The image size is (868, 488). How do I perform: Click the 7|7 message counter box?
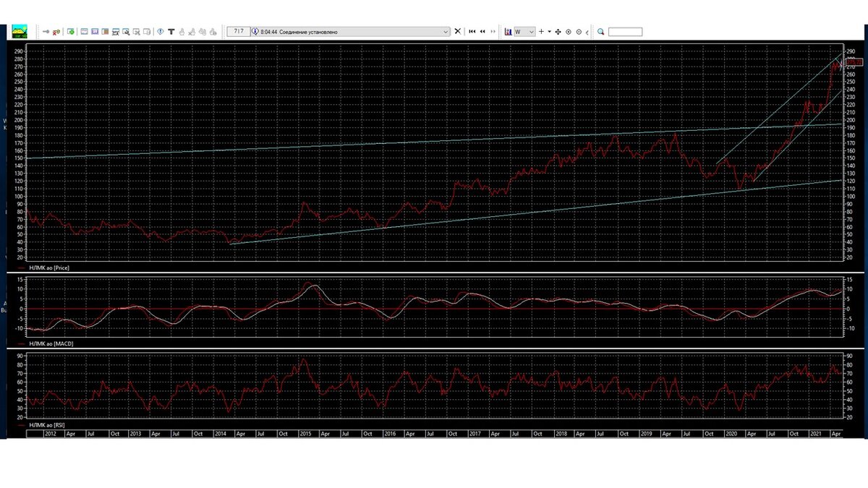coord(239,32)
